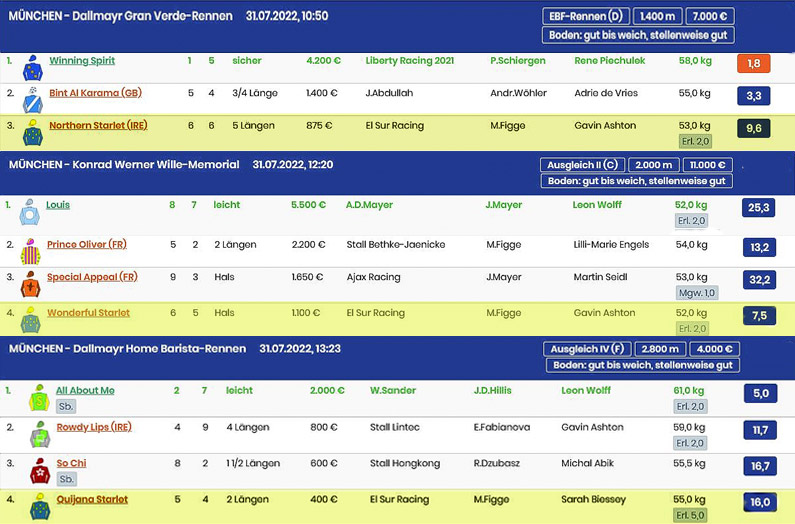795x524 pixels.
Task: Click Bint Al Karama's jockey silk icon
Action: (x=33, y=100)
